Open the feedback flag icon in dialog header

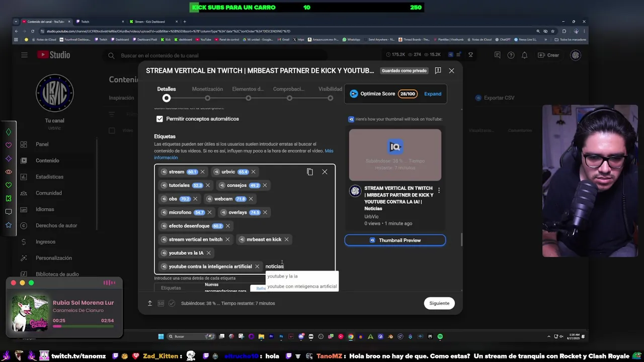438,71
